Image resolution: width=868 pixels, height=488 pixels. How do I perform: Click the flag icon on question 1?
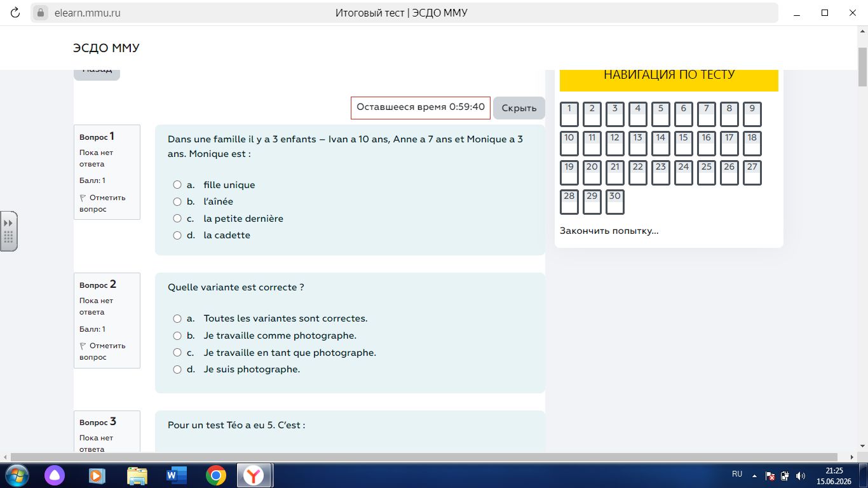83,198
